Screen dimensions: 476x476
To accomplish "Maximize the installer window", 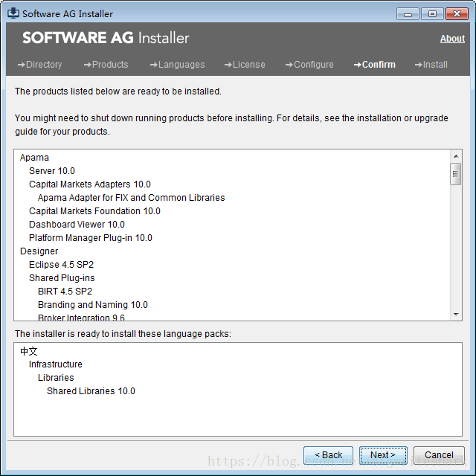I will coord(432,14).
